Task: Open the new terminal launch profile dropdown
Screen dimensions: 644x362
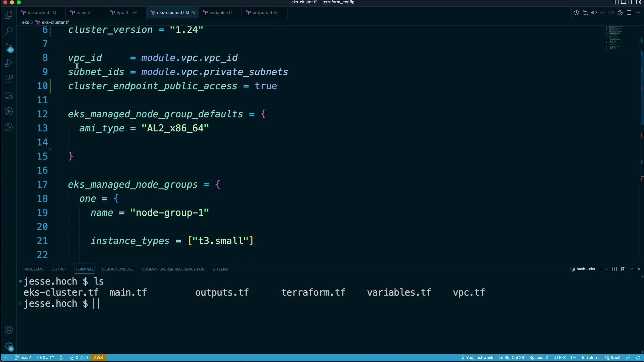Action: [606, 269]
